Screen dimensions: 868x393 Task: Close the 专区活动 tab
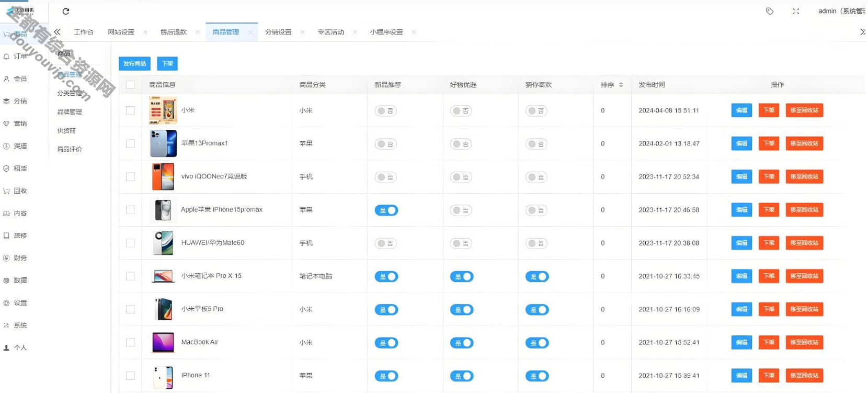(x=355, y=32)
